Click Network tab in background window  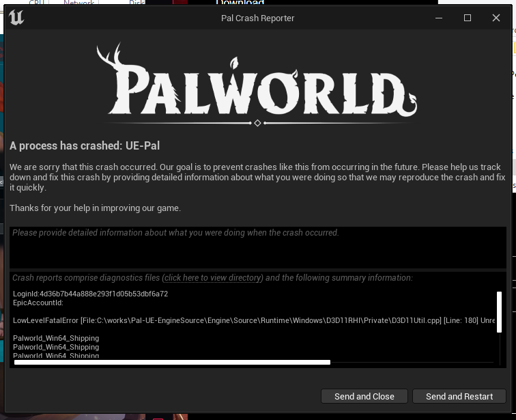[79, 3]
